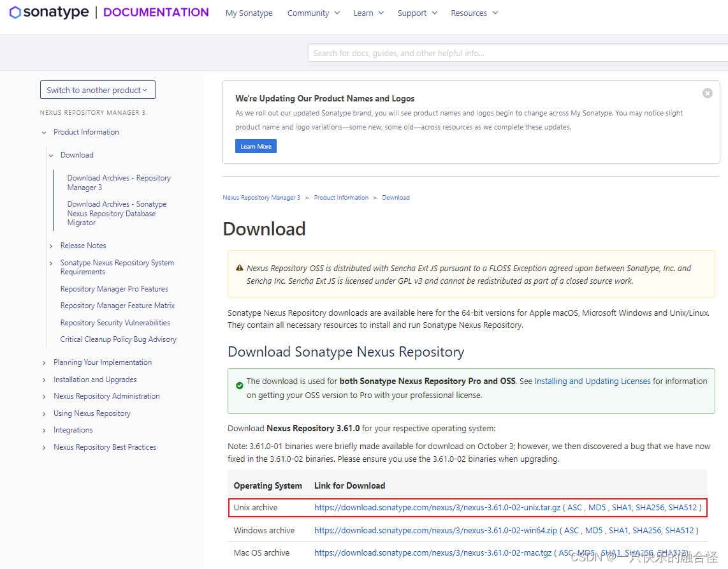
Task: Open Critical Cleanup Policy Bug Advisory
Action: [x=119, y=339]
